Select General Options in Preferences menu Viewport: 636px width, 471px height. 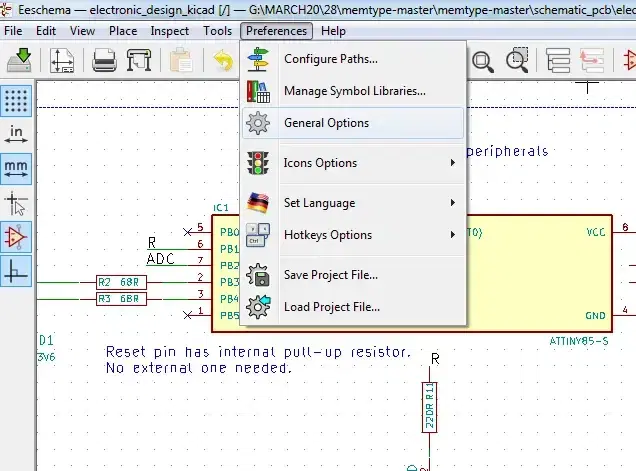(x=353, y=123)
